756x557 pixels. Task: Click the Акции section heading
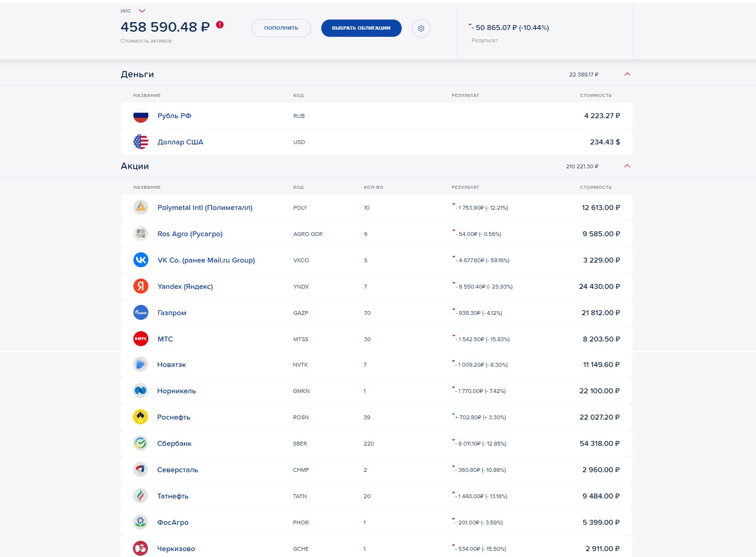[135, 166]
